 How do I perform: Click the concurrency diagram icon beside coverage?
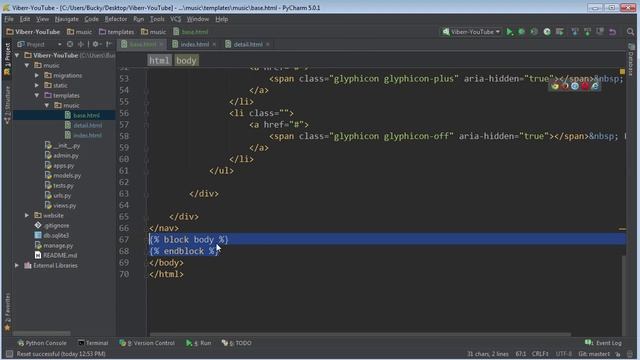point(547,32)
